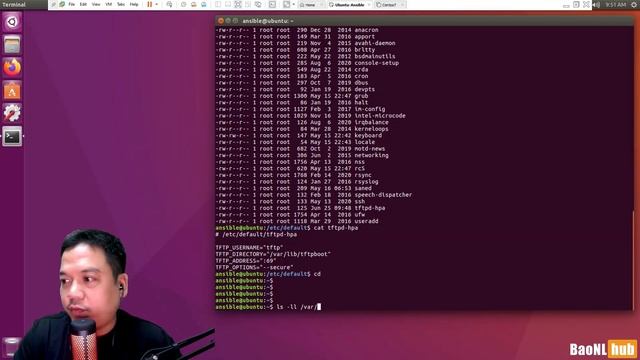Open power options dropdown beside pause
The image size is (640, 360).
[x=156, y=4]
